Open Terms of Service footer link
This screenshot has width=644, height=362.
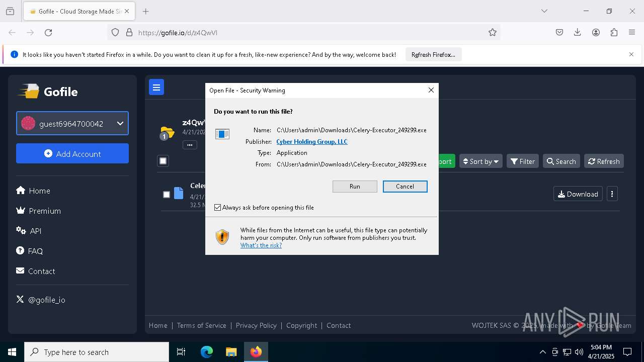[201, 325]
